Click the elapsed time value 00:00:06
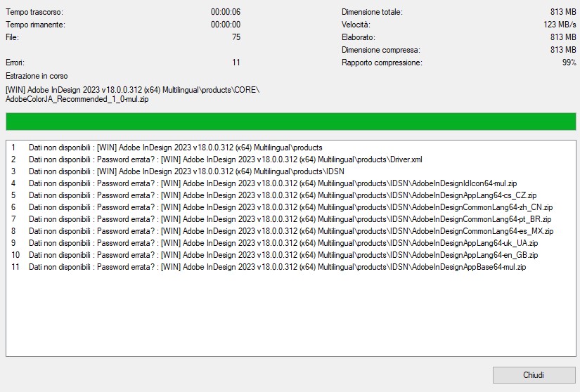 tap(226, 12)
